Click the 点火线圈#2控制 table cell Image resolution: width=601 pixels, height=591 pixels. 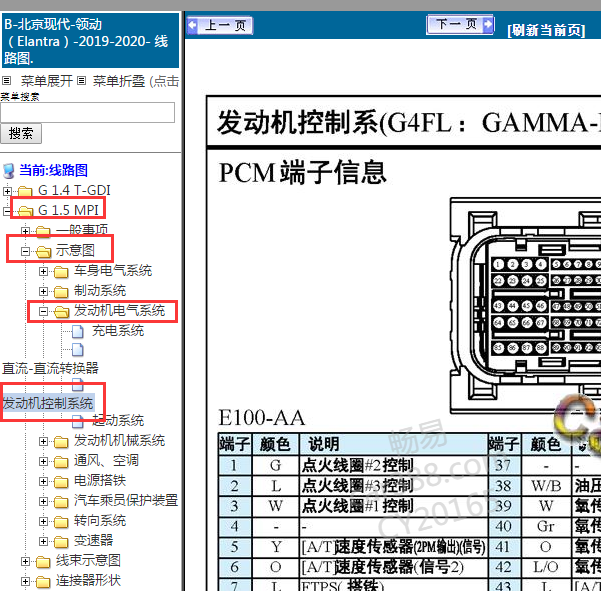click(393, 466)
